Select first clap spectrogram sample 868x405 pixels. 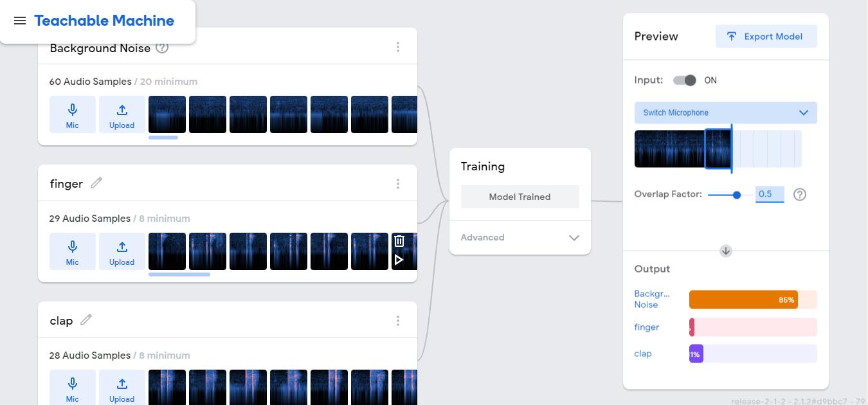[167, 387]
